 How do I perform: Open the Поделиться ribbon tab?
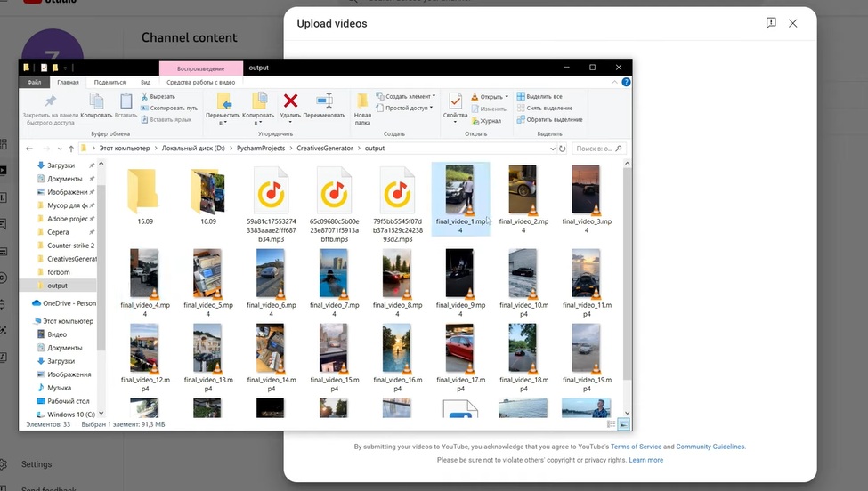pos(110,83)
